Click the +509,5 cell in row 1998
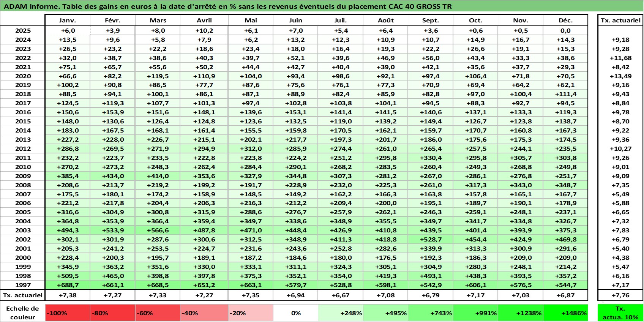The image size is (644, 322). coord(68,276)
